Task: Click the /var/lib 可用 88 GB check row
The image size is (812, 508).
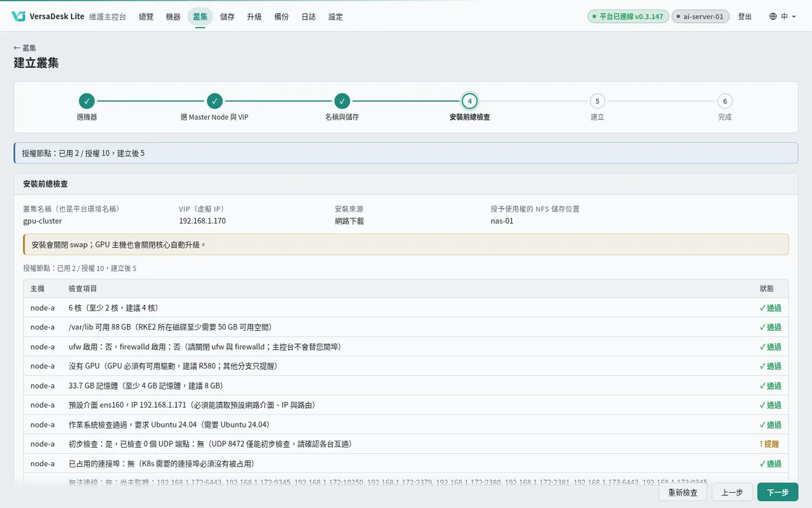Action: pyautogui.click(x=406, y=327)
